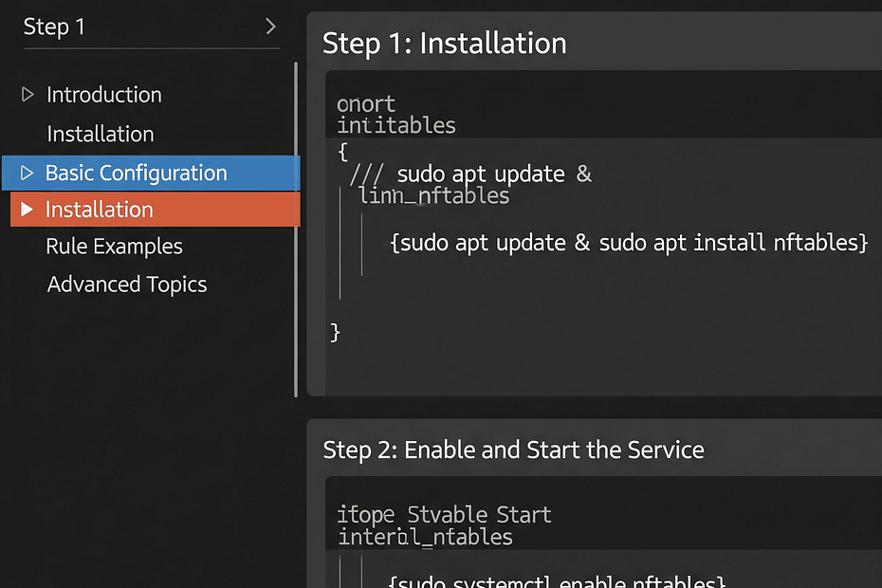This screenshot has height=588, width=882.
Task: Click the filled triangle on orange Installation
Action: [x=27, y=210]
